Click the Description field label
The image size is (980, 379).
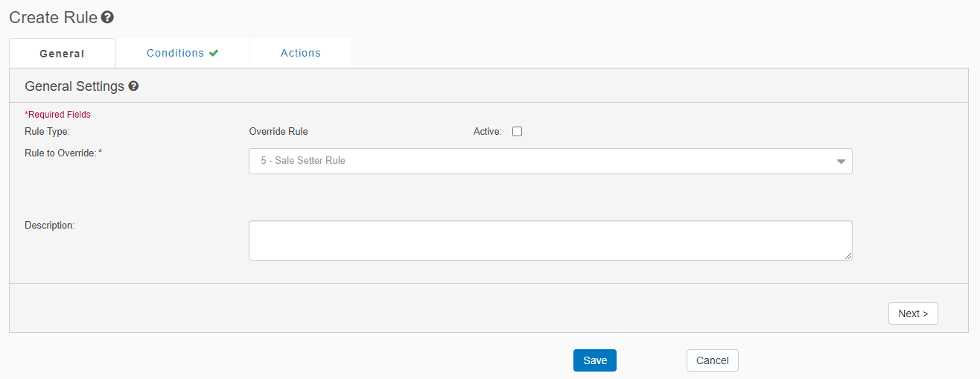click(50, 225)
